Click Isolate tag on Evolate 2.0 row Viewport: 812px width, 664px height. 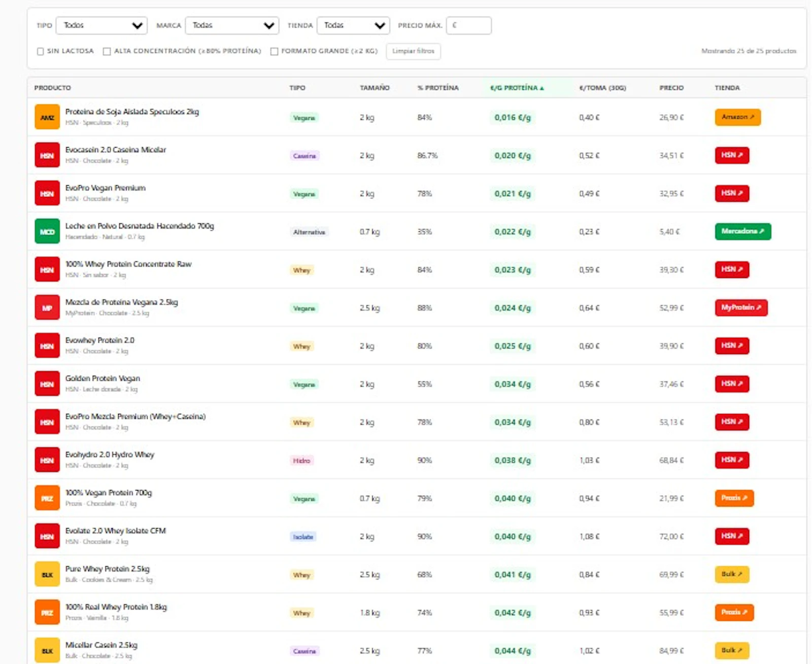pos(303,537)
